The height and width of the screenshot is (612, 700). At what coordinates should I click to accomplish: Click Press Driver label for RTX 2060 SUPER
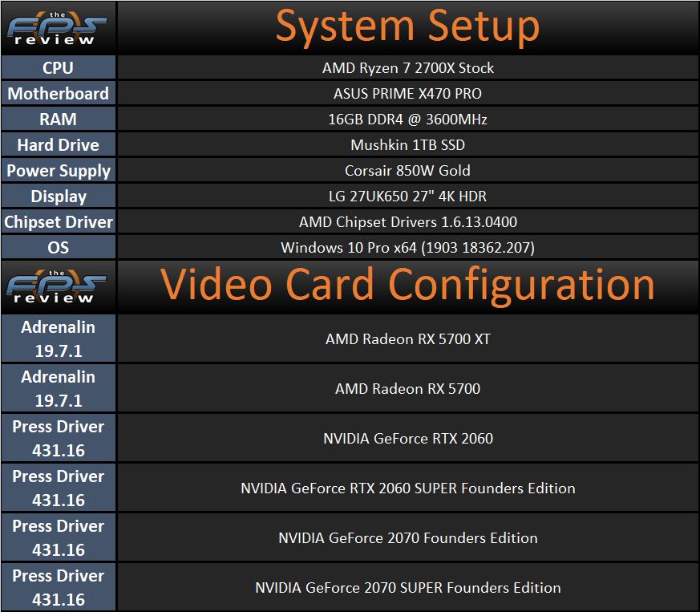pyautogui.click(x=58, y=488)
